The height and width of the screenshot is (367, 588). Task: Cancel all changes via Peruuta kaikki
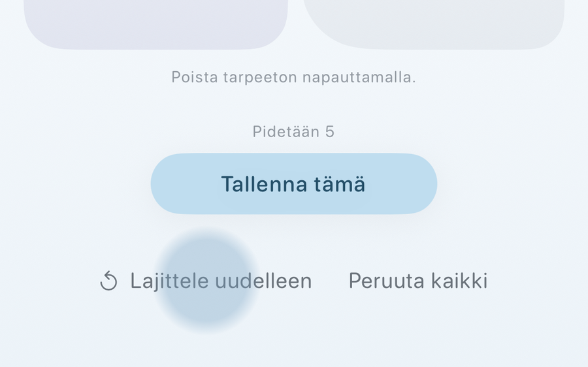[x=418, y=280]
